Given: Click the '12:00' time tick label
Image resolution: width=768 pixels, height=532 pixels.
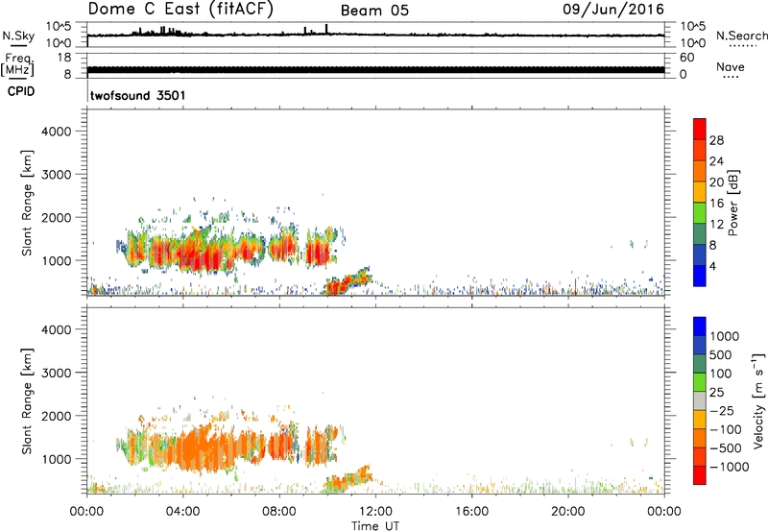Looking at the screenshot, I should click(x=375, y=512).
